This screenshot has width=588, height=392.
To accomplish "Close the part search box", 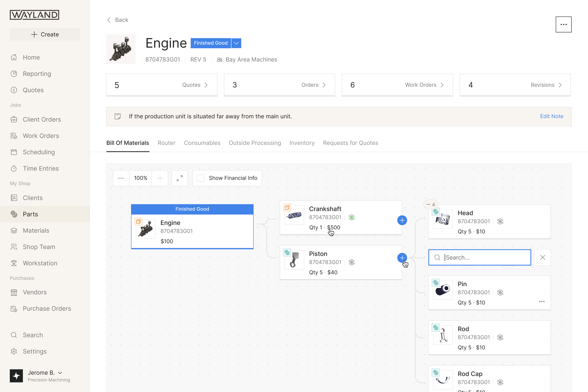I will click(x=542, y=257).
